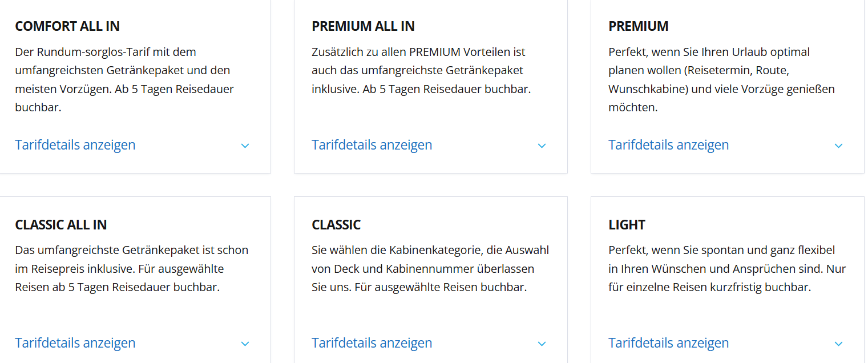Click the LIGHT tariff heading

(x=627, y=225)
